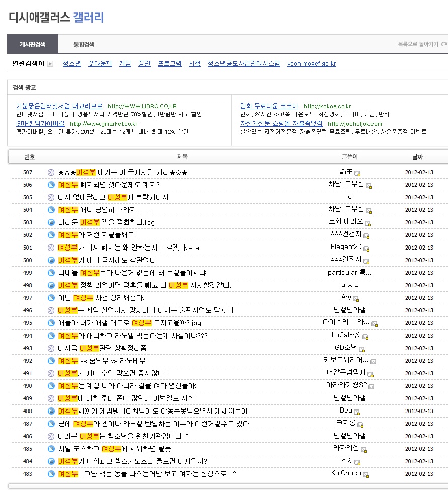Click the post icon in row 507
The height and width of the screenshot is (492, 448).
click(x=51, y=172)
